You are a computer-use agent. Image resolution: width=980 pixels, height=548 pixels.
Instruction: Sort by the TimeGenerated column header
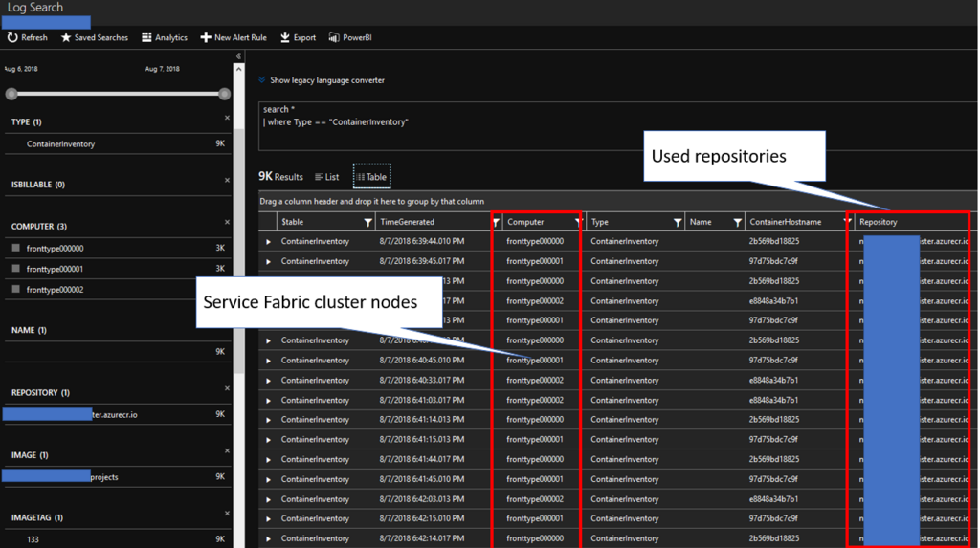(407, 222)
